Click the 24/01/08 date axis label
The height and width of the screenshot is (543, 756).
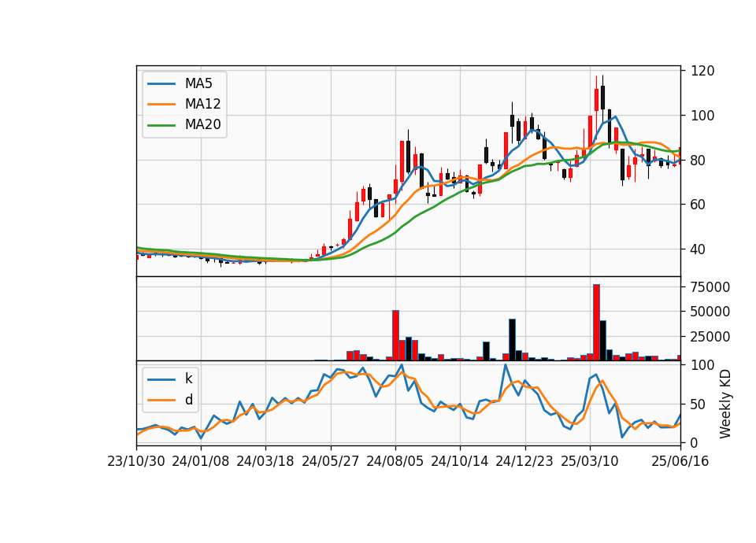[x=201, y=462]
